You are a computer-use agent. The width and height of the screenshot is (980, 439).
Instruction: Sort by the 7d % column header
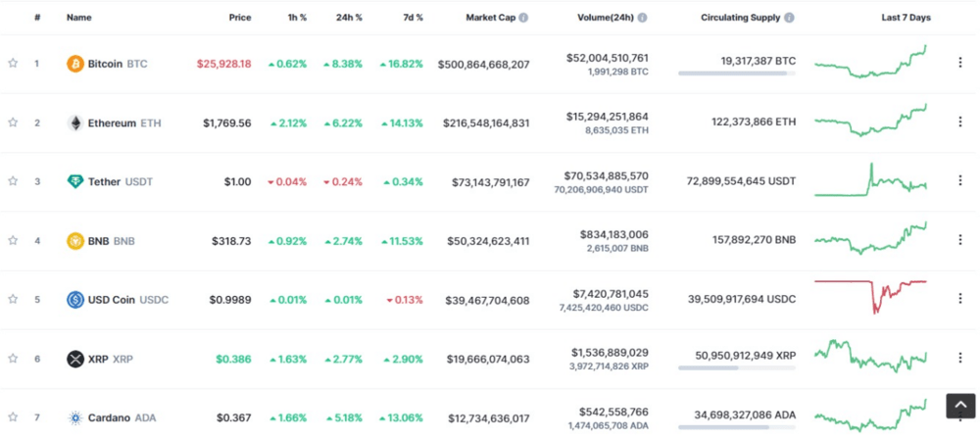coord(412,18)
